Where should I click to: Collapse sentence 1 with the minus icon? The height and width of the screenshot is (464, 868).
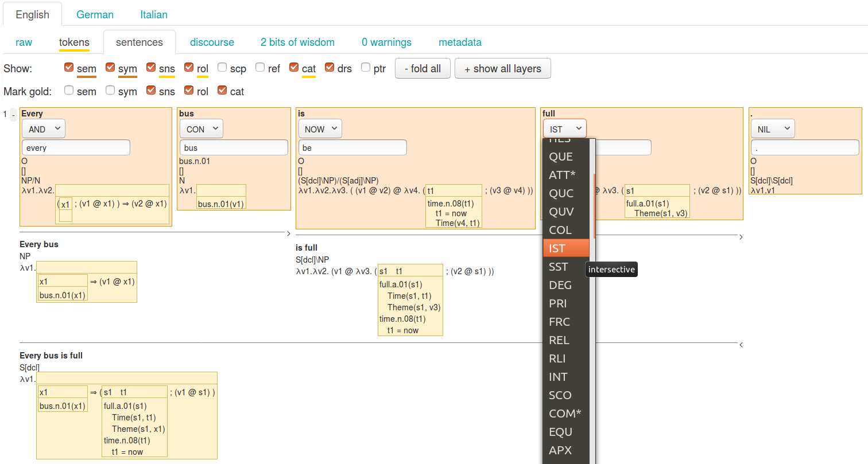click(x=13, y=115)
